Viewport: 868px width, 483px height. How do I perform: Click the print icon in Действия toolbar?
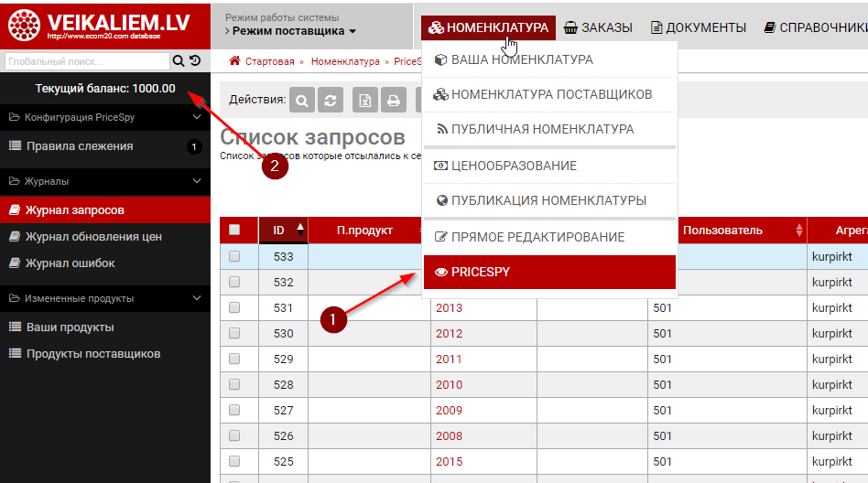394,100
